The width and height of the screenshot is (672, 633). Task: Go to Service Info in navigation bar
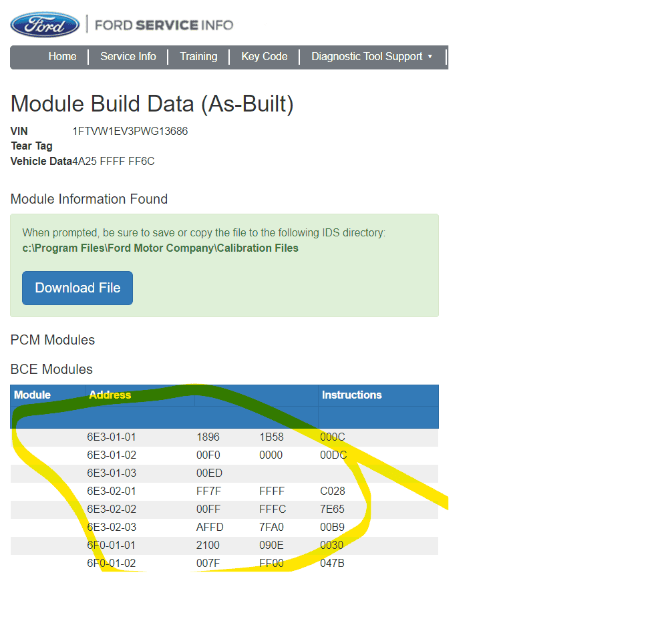(x=128, y=57)
